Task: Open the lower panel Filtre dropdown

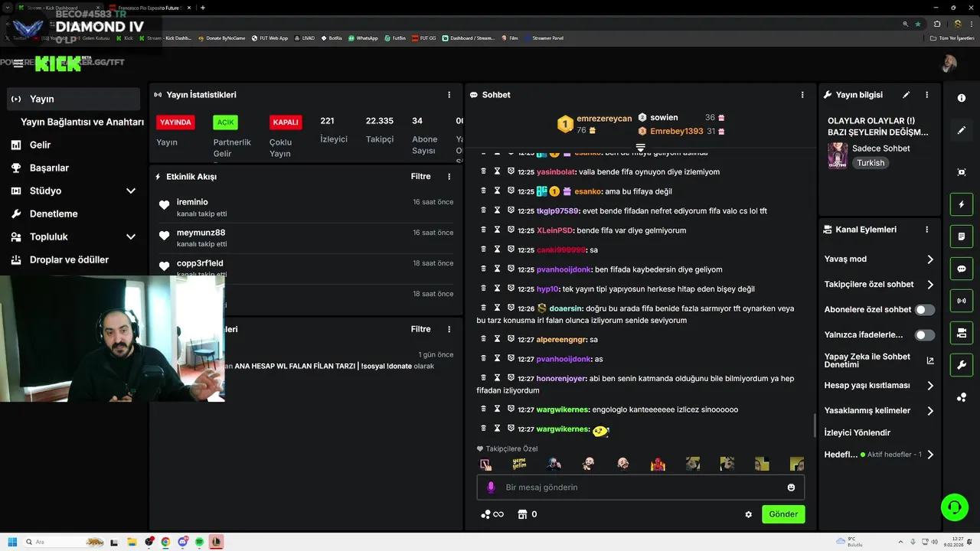Action: click(421, 329)
